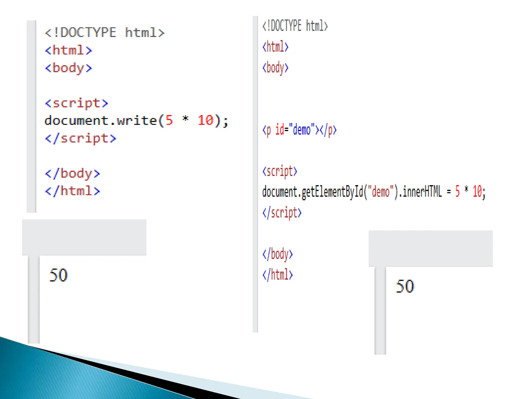Click the right output value 50
This screenshot has width=532, height=399.
pos(405,287)
